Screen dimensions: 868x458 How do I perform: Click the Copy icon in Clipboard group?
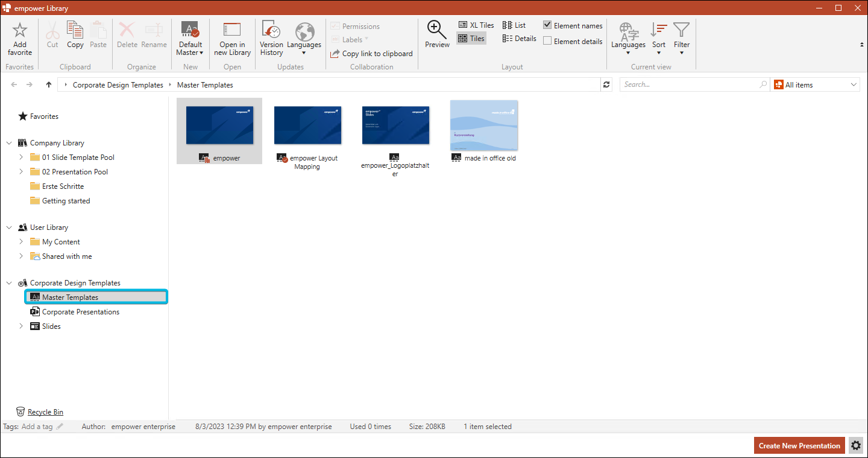(x=75, y=30)
